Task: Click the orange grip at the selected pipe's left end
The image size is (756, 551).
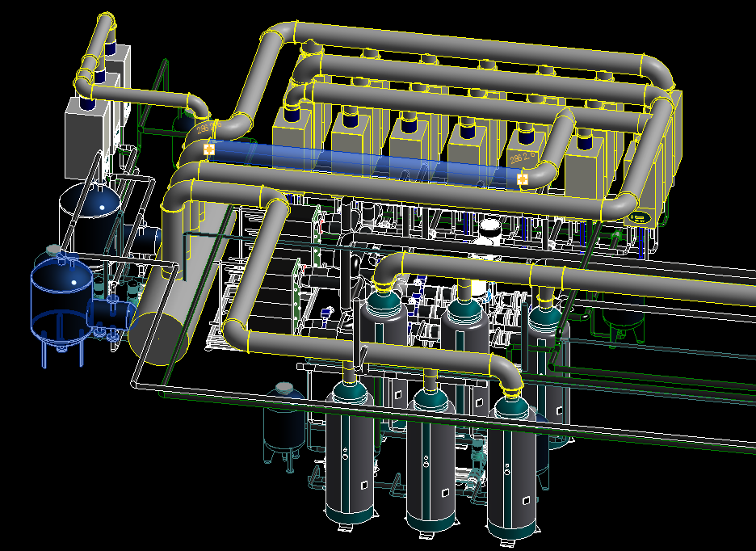Action: [208, 149]
